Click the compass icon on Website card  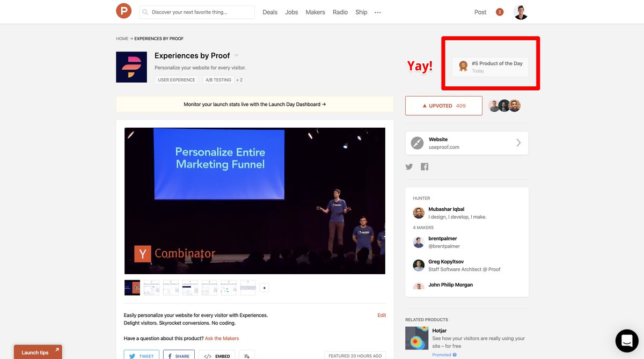pos(417,143)
